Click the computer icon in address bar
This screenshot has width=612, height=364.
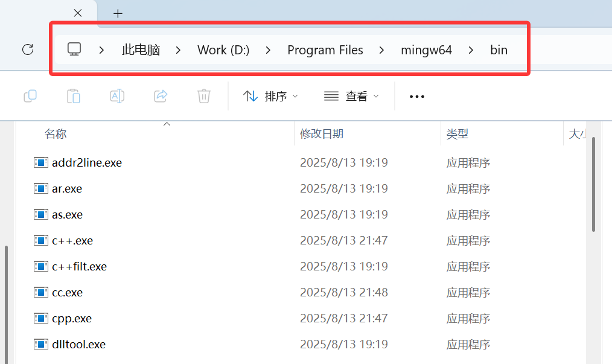click(x=74, y=49)
